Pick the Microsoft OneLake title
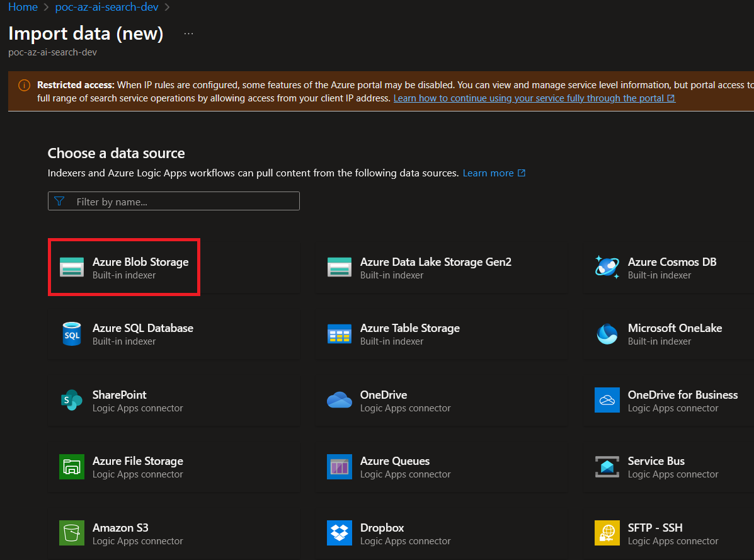Screen dimensions: 754x560 click(675, 328)
